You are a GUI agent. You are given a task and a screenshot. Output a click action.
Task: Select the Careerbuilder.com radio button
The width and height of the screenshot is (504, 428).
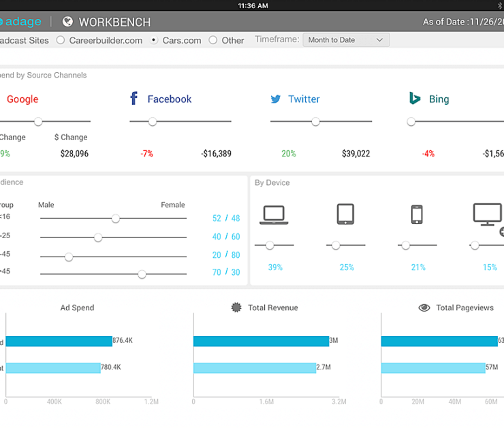(61, 40)
